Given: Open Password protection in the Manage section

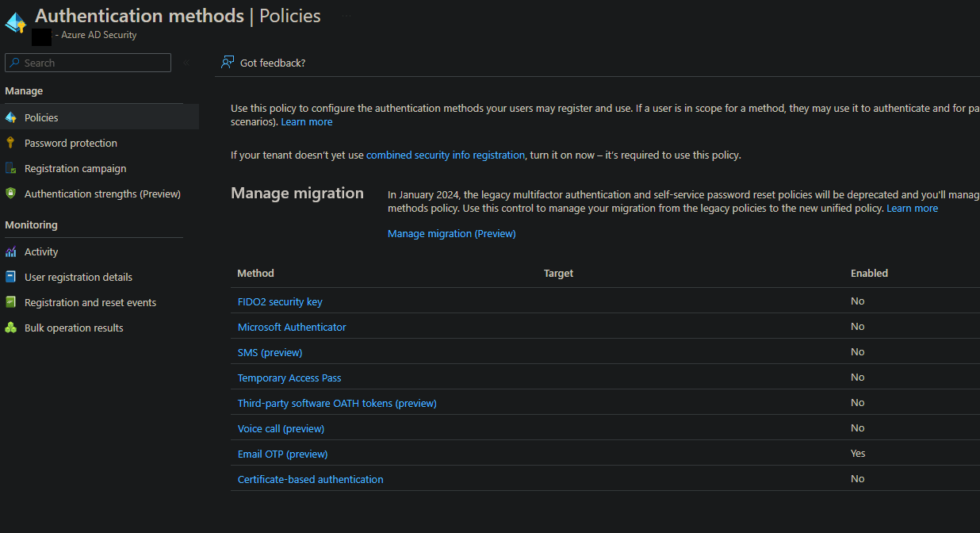Looking at the screenshot, I should 71,143.
